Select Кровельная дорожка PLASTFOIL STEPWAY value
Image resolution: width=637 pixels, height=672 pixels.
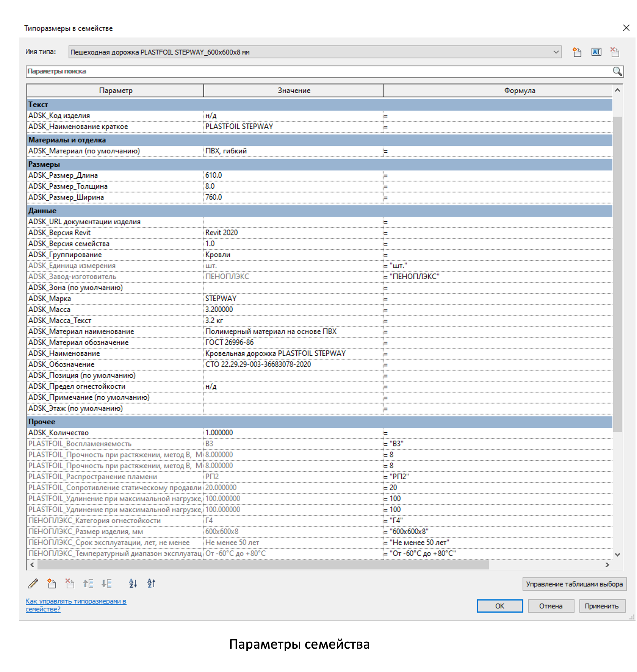pos(293,354)
